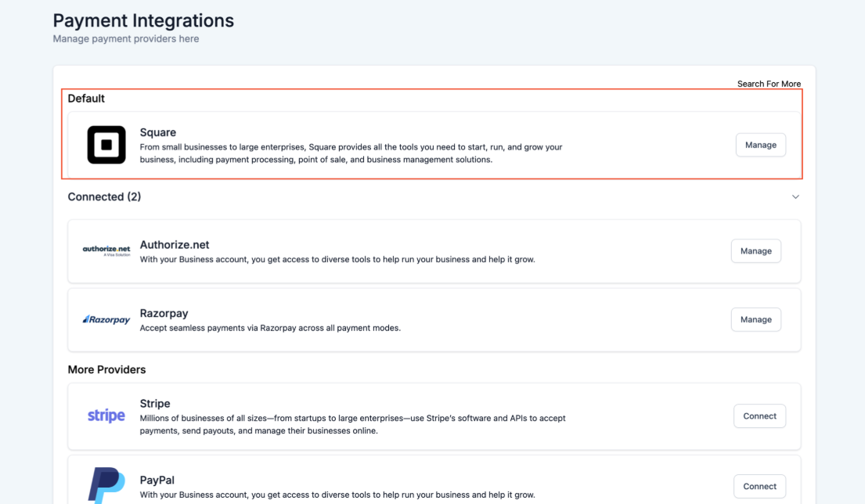Connect the Stripe payment provider

click(x=759, y=416)
